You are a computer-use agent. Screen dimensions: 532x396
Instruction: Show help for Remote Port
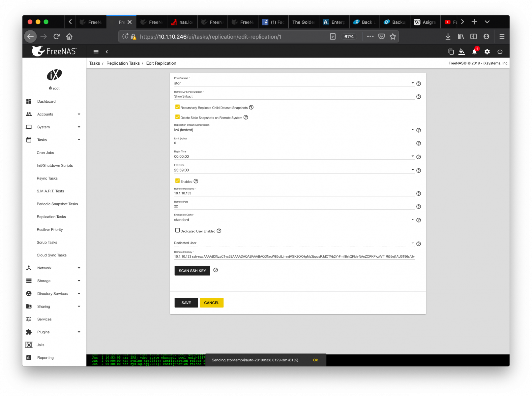click(x=419, y=207)
